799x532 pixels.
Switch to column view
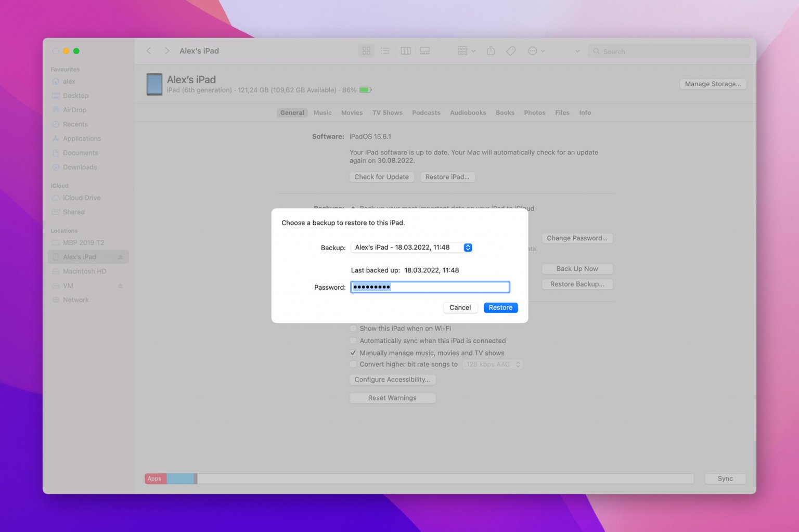[x=405, y=50]
